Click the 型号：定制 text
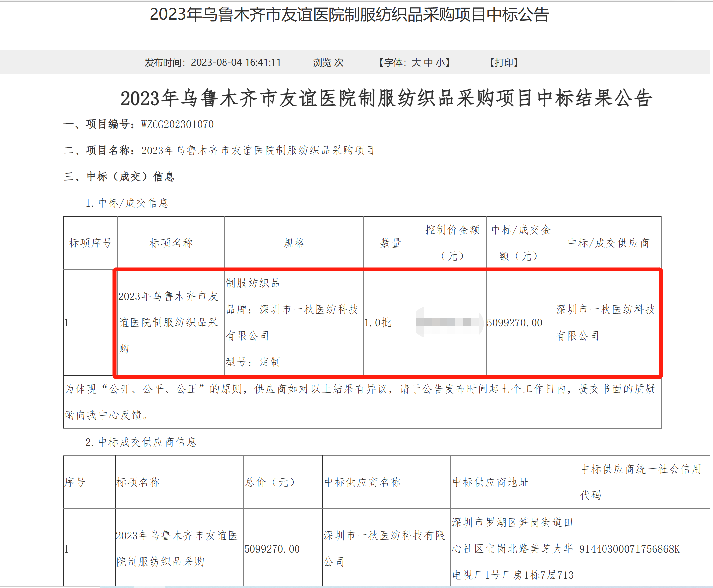This screenshot has height=588, width=713. point(253,362)
